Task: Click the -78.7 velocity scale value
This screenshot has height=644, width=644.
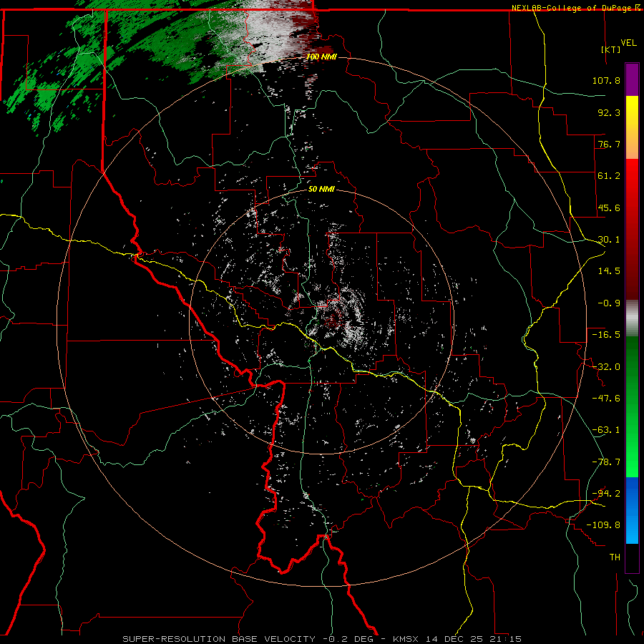Action: click(606, 462)
